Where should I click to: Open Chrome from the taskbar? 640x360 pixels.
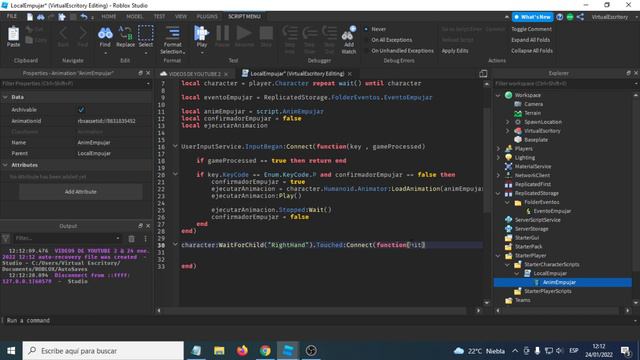(265, 351)
